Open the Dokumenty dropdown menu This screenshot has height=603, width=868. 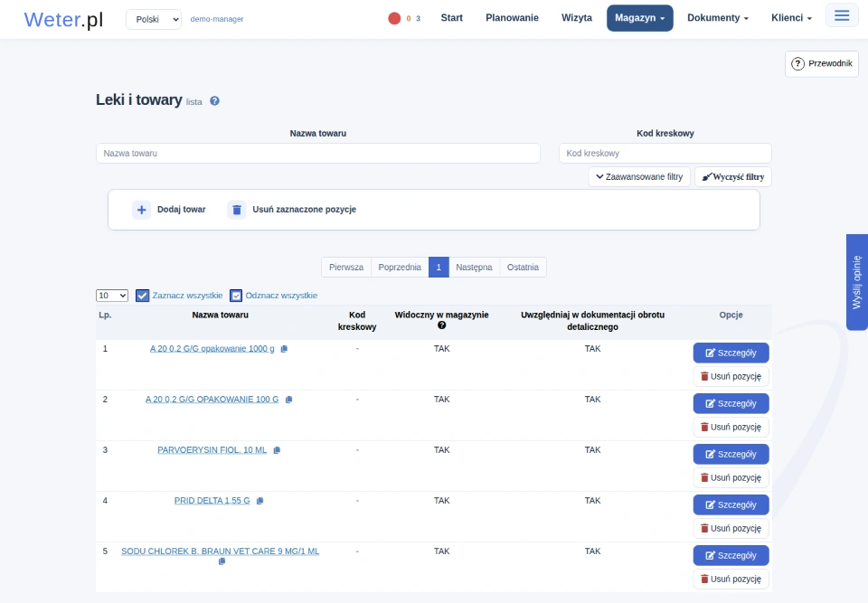point(717,18)
